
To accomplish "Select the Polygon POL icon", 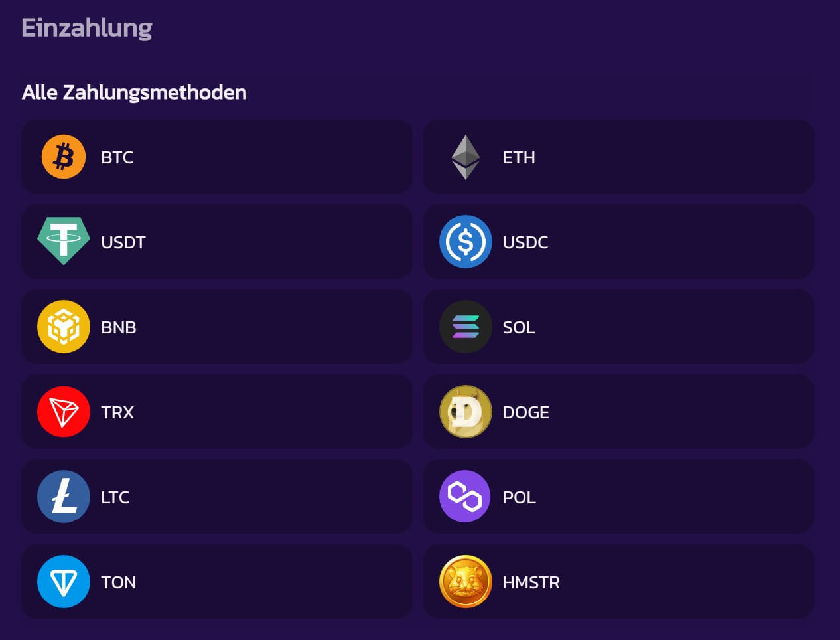I will pos(466,497).
